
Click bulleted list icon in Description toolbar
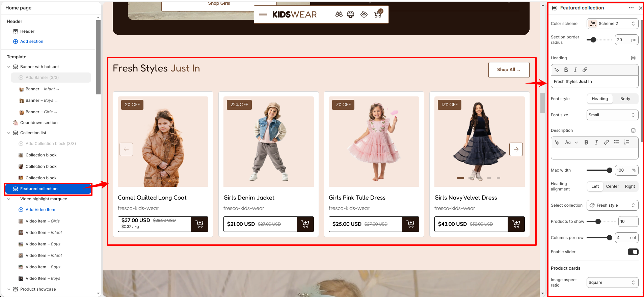(617, 142)
